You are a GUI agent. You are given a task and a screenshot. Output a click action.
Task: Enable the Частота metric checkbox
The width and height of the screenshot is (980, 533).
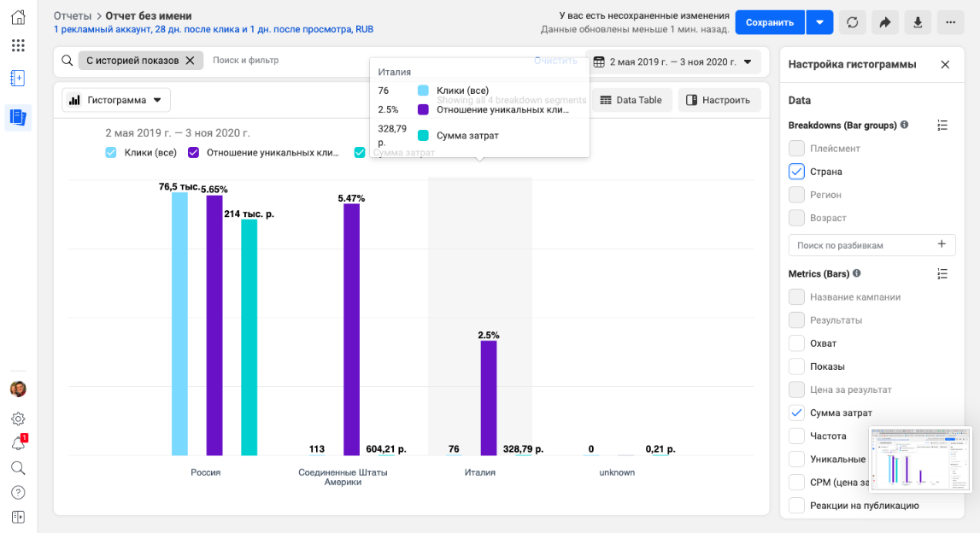tap(796, 436)
